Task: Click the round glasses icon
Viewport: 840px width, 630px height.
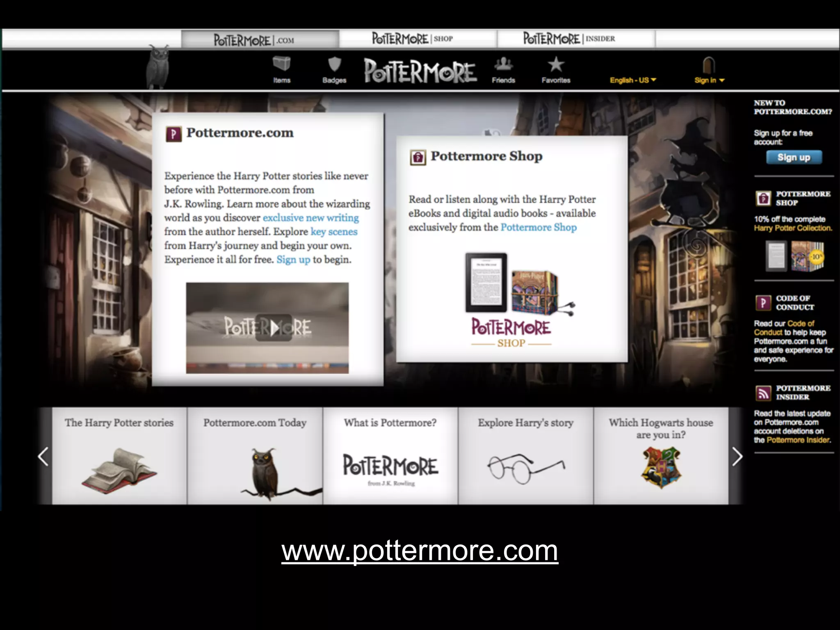Action: 526,468
